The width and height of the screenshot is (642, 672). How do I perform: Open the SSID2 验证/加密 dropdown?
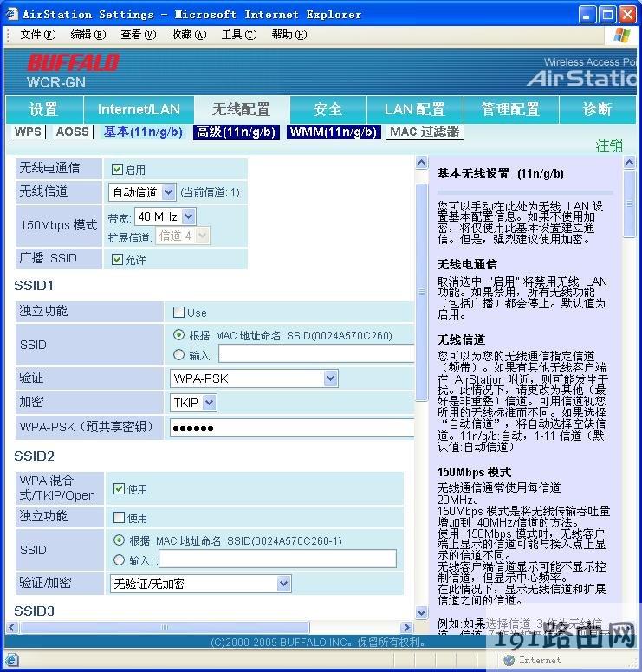(x=200, y=584)
